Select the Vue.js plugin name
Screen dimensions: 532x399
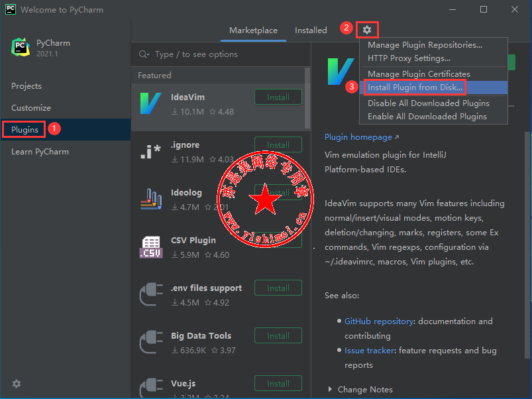(x=184, y=383)
